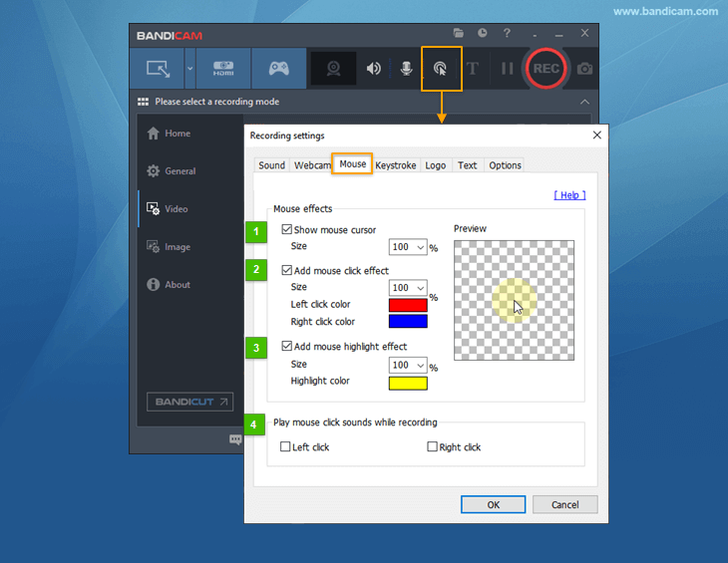Open the recording mode dropdown arrow
This screenshot has height=563, width=728.
point(189,69)
